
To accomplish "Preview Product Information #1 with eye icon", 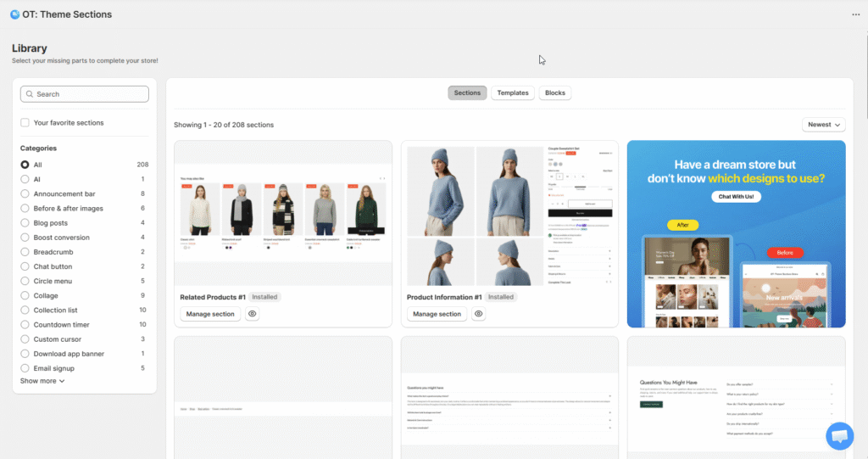I will [x=479, y=314].
